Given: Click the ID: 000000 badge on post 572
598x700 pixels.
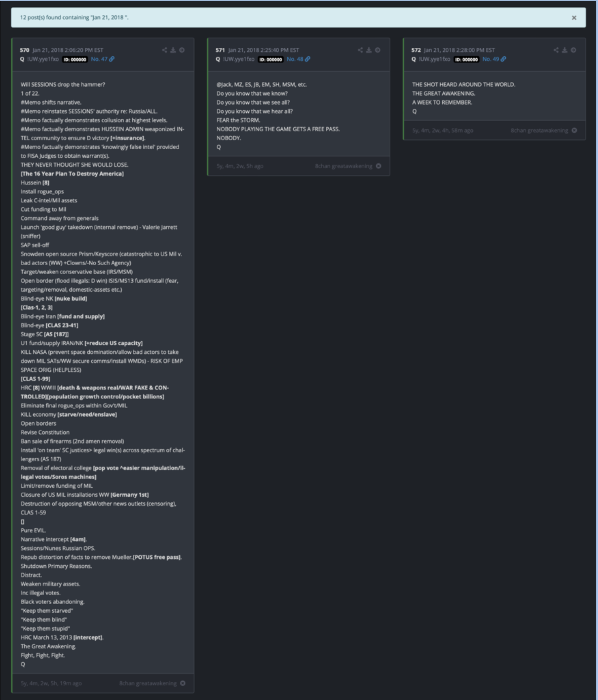Looking at the screenshot, I should click(467, 59).
